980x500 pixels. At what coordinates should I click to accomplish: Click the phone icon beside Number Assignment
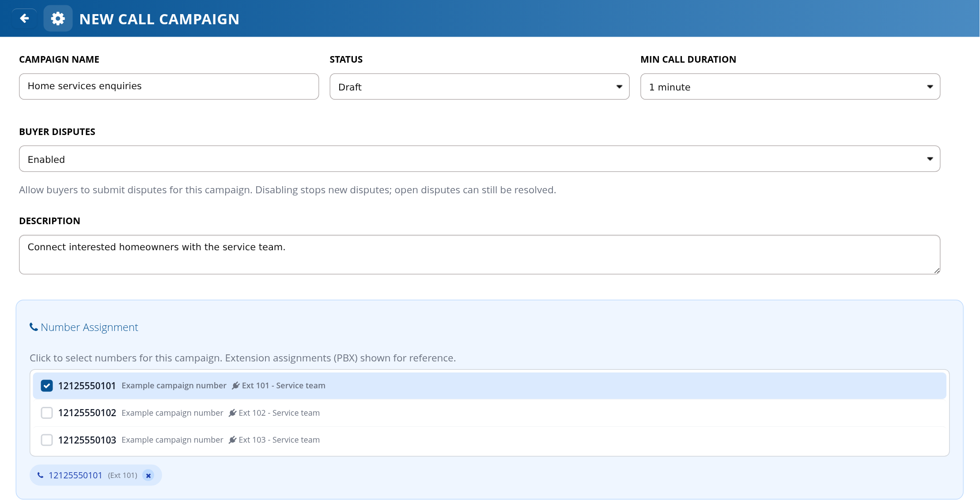coord(34,327)
